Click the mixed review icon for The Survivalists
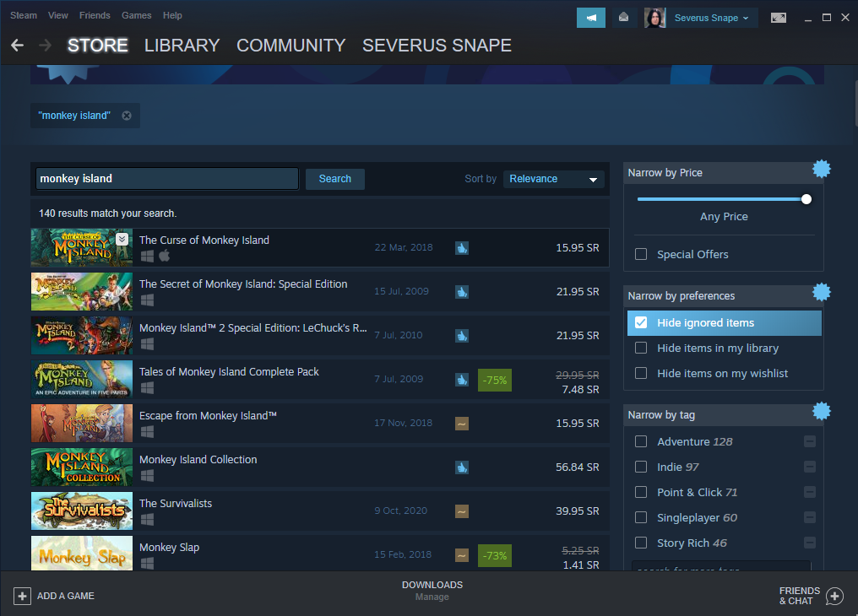 pyautogui.click(x=462, y=511)
